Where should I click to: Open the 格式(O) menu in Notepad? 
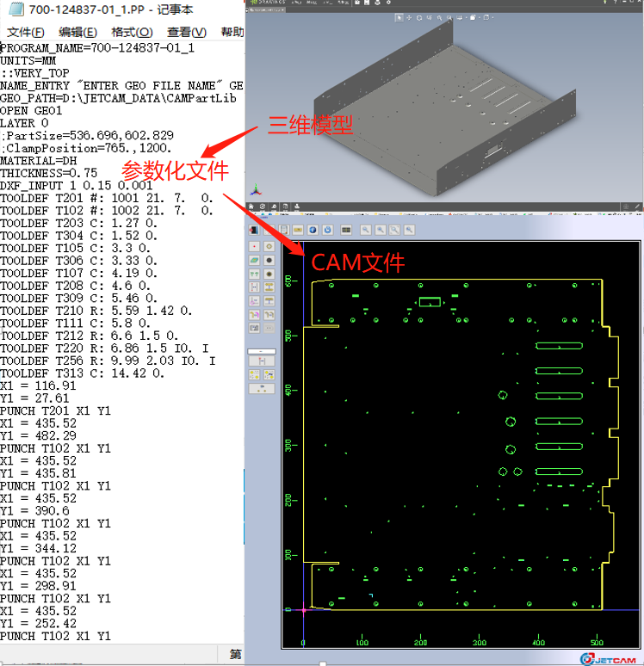(x=132, y=33)
